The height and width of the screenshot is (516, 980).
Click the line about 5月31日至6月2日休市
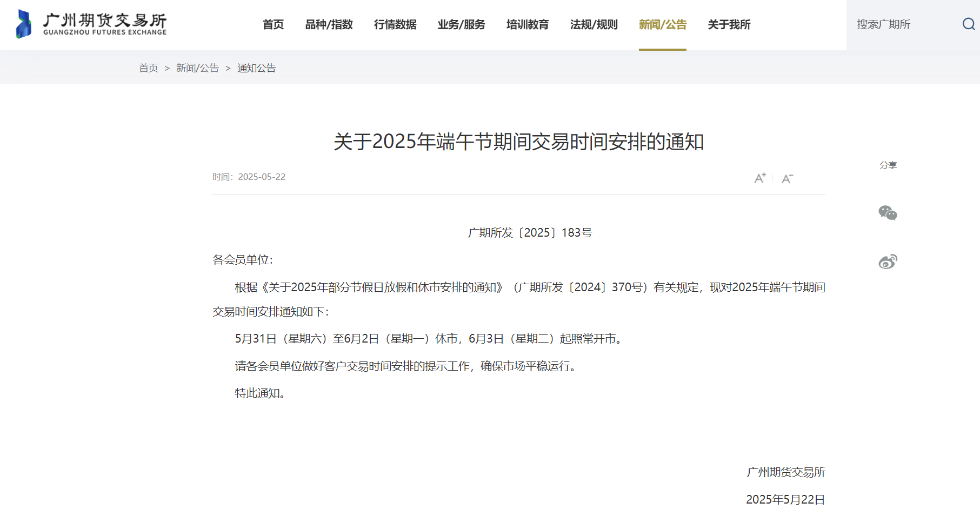429,339
